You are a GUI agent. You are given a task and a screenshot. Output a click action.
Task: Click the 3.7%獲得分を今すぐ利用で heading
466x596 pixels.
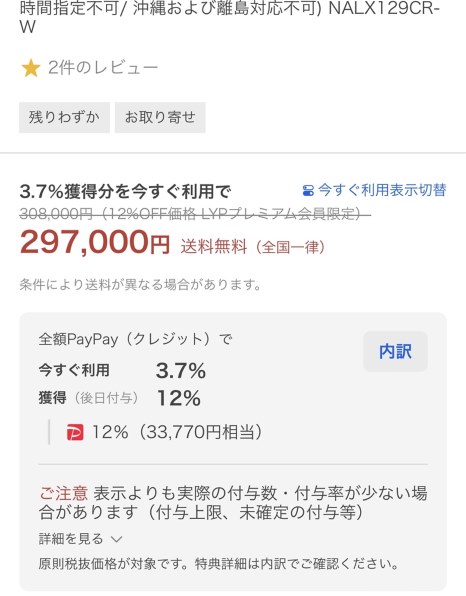click(x=125, y=191)
